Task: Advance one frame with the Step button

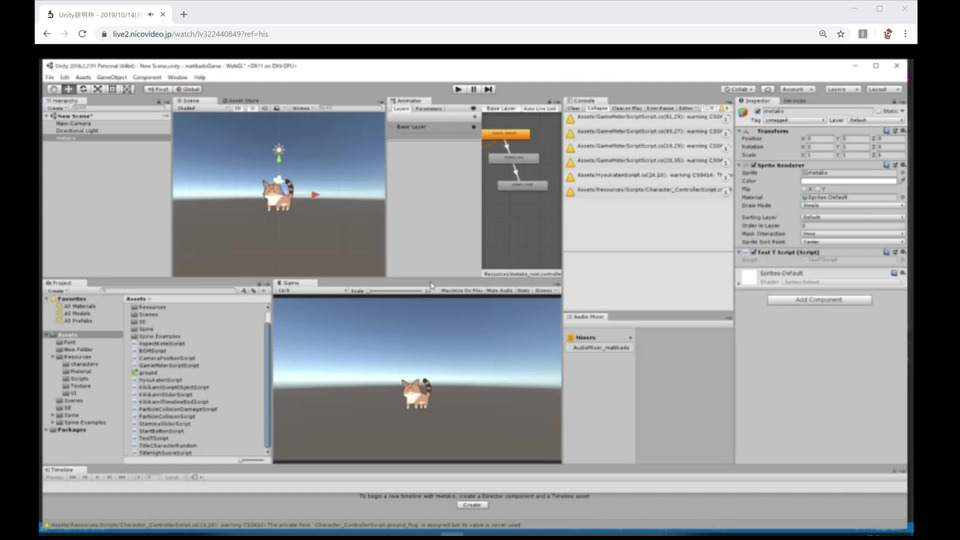Action: click(x=489, y=89)
